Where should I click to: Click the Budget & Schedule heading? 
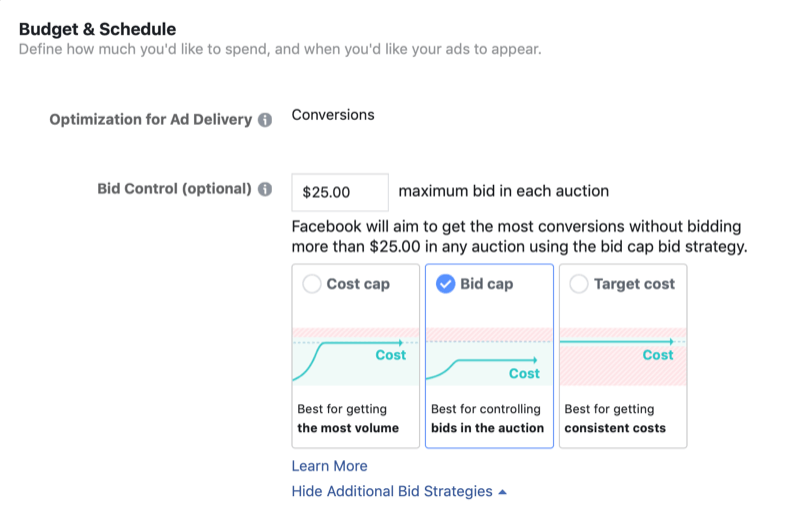tap(97, 28)
